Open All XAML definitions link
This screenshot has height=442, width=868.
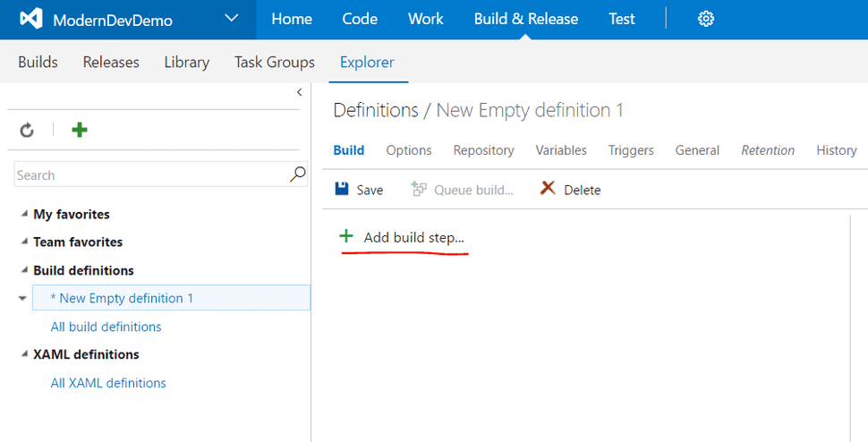(x=108, y=383)
